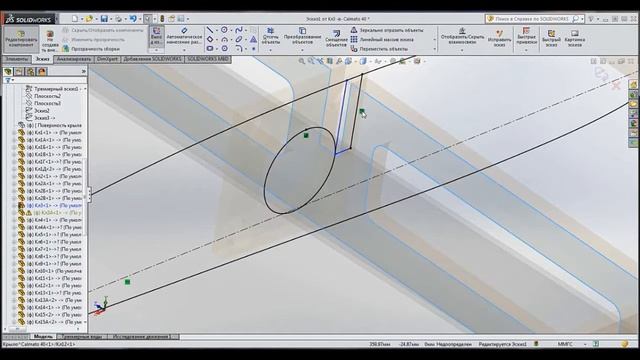Click the red cancel sketch X corner icon
This screenshot has width=640, height=360.
(x=616, y=85)
